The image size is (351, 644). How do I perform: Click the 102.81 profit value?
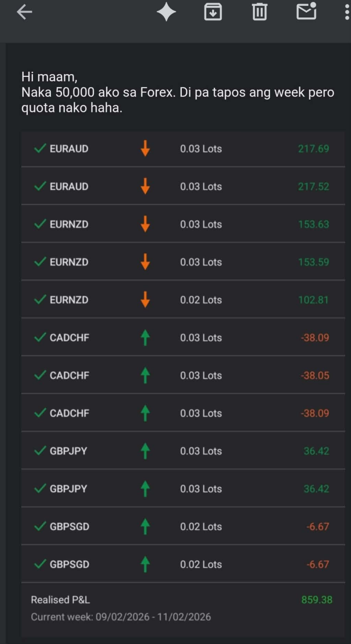(313, 300)
